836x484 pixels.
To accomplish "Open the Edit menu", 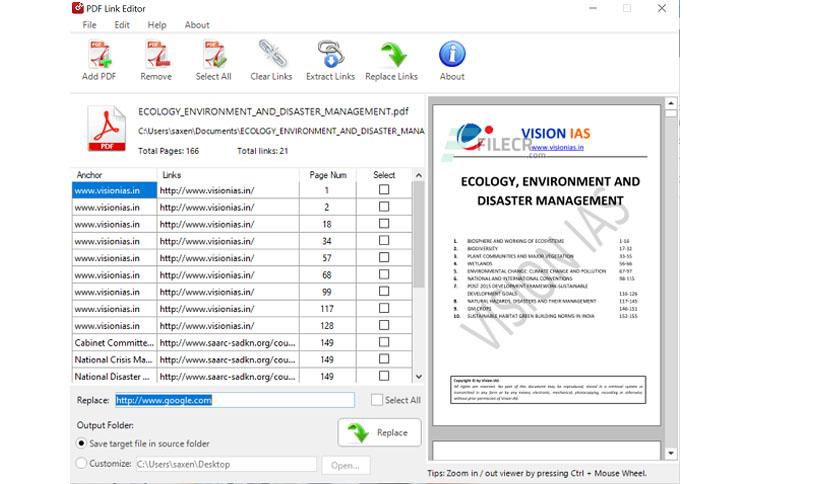I will click(122, 25).
